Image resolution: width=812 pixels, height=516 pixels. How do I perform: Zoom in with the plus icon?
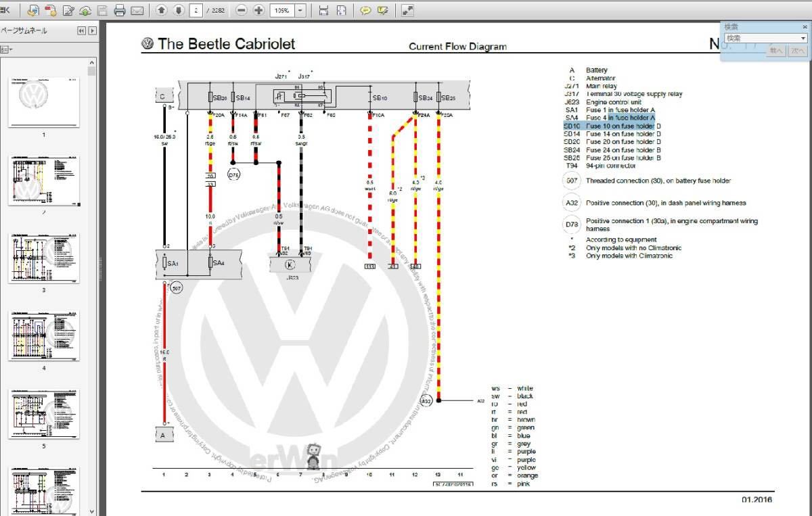[x=258, y=10]
